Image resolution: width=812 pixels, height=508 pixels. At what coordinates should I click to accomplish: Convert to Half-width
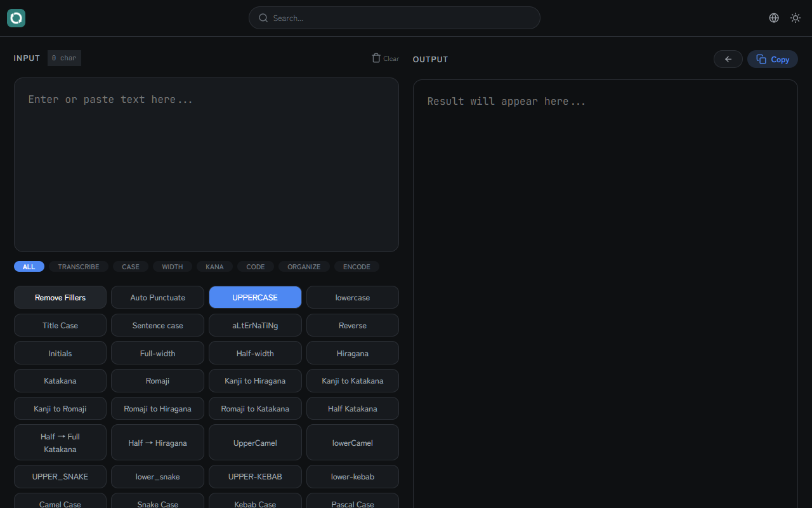255,353
